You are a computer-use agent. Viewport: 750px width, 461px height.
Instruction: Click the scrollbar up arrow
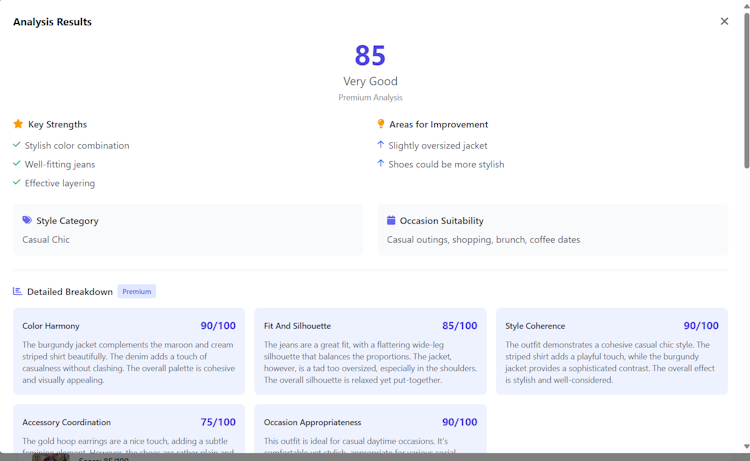click(746, 5)
